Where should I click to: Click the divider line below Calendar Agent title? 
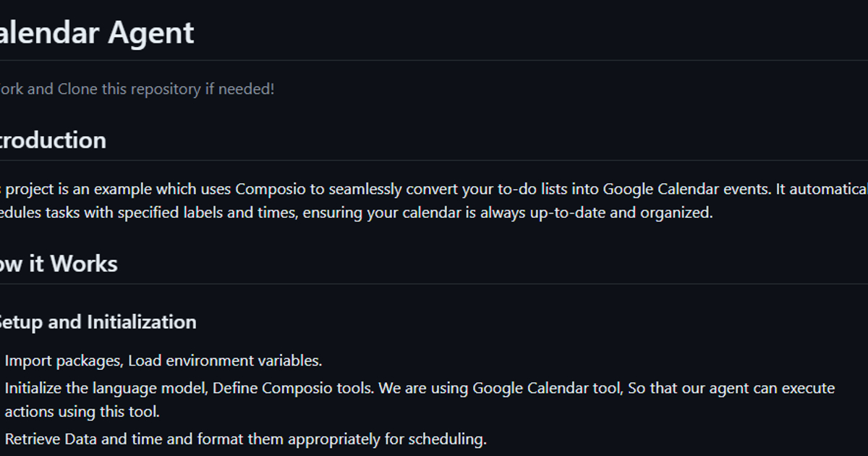point(434,60)
